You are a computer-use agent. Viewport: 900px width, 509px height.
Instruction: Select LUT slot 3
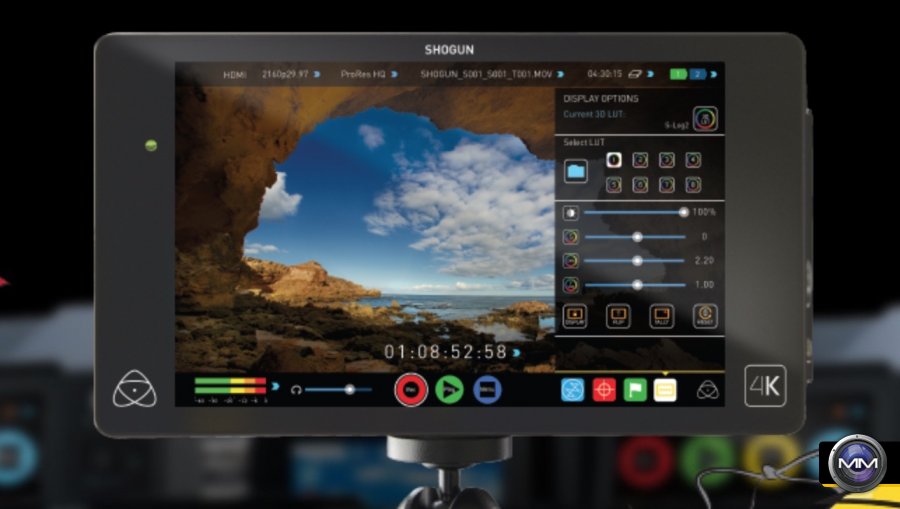(x=666, y=160)
